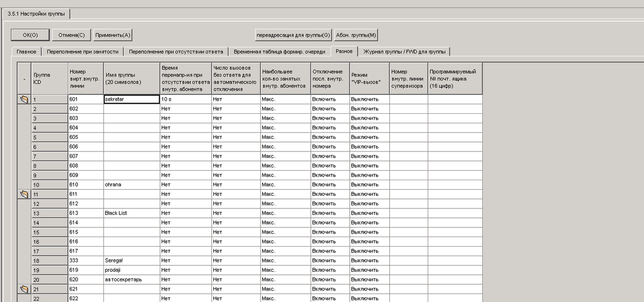Click the Группа ICD column header
This screenshot has width=644, height=302.
(x=50, y=79)
